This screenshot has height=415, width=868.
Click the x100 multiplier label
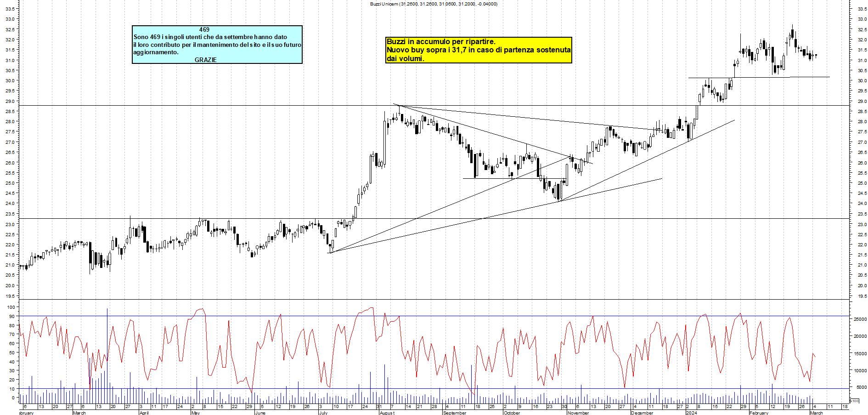[854, 401]
